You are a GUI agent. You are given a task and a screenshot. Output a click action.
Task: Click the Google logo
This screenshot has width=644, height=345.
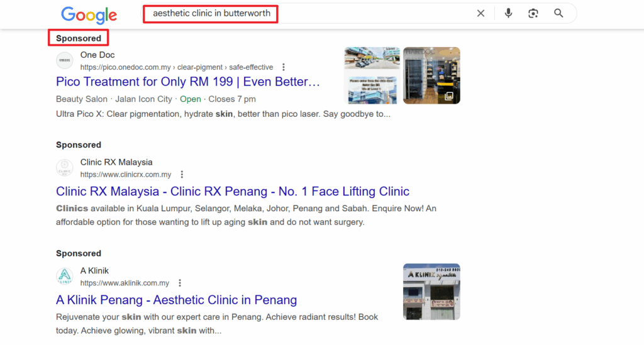[89, 15]
